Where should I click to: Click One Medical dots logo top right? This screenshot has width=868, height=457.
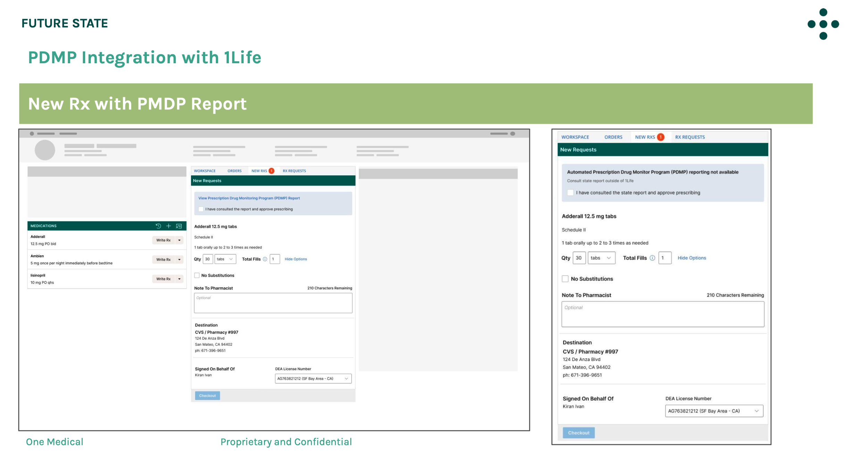click(823, 24)
